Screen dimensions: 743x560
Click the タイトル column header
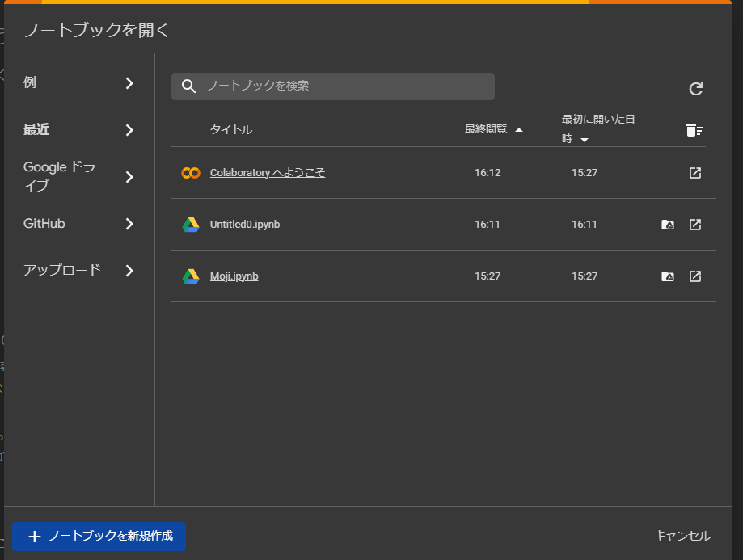[231, 129]
